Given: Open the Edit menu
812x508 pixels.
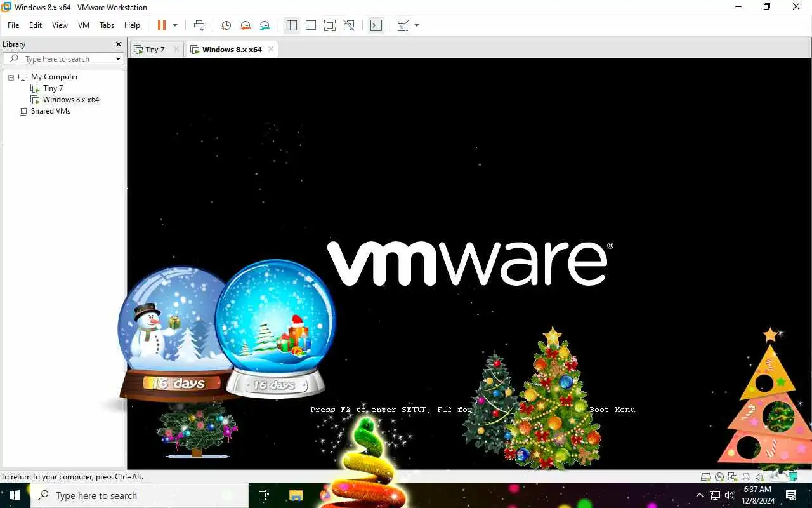Looking at the screenshot, I should pos(36,25).
